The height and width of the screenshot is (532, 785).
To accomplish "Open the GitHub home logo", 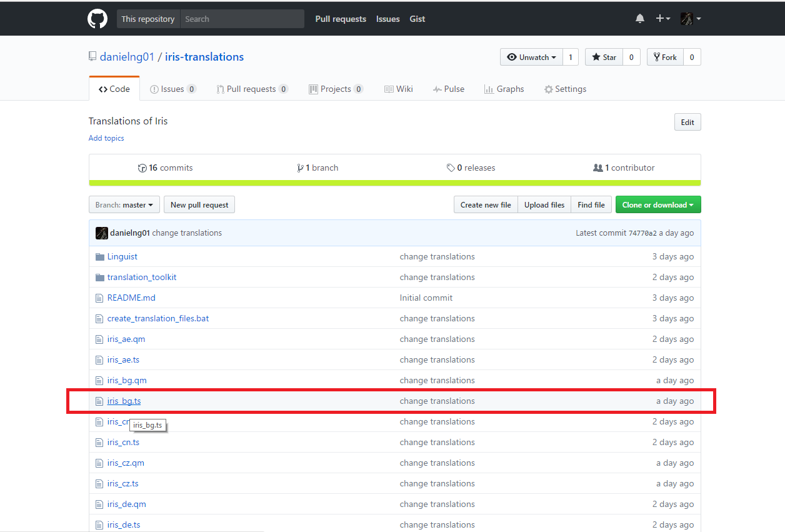I will coord(97,19).
